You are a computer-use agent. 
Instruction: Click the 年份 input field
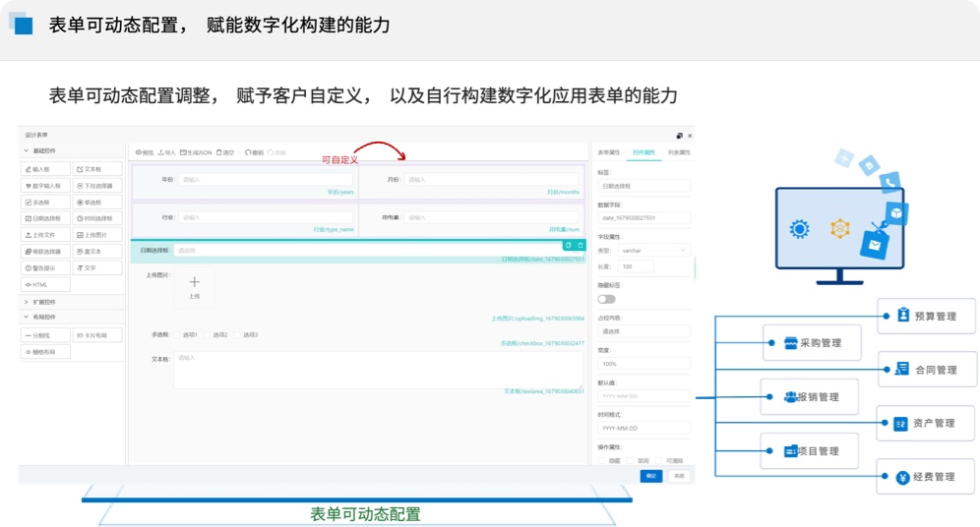[x=265, y=180]
